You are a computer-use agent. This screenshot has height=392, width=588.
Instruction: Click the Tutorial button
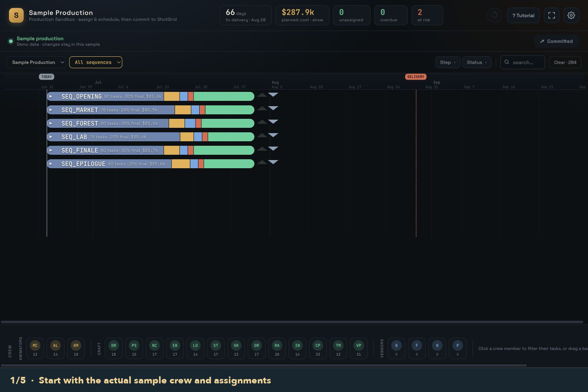tap(523, 16)
